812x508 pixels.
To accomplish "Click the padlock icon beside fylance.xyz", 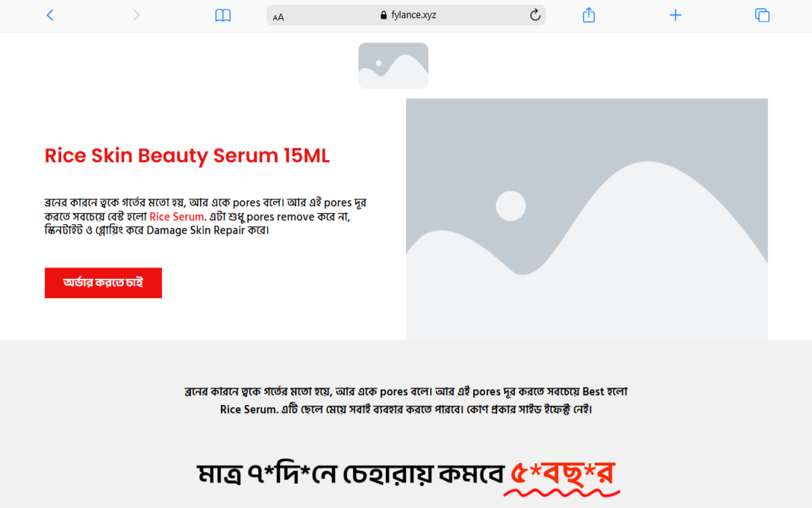I will (x=383, y=15).
